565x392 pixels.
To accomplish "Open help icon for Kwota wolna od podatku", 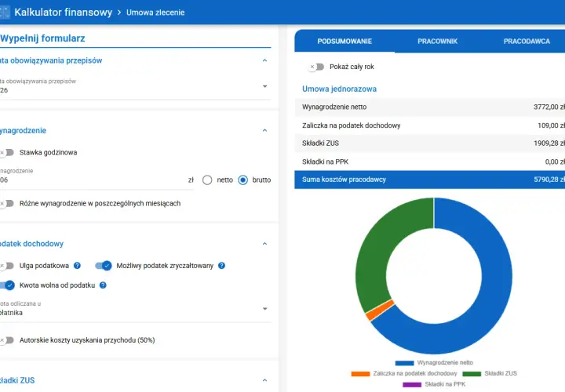I will click(x=103, y=285).
